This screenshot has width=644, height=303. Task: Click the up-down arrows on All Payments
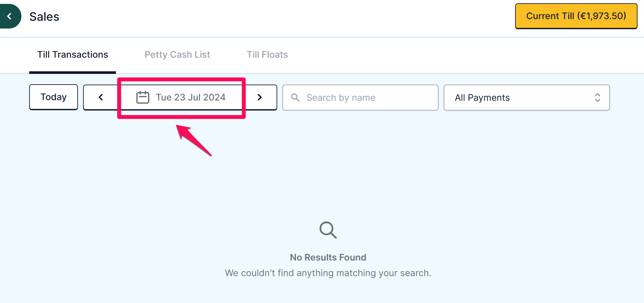[x=597, y=98]
